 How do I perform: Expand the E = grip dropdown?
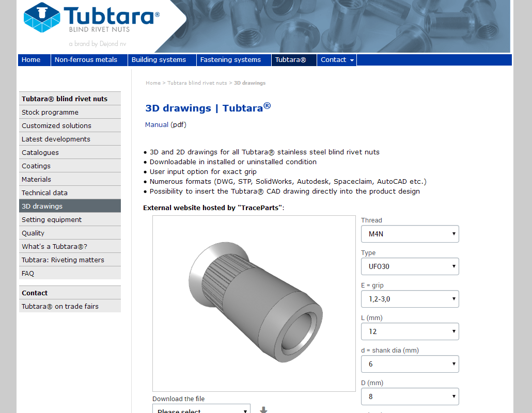coord(410,299)
